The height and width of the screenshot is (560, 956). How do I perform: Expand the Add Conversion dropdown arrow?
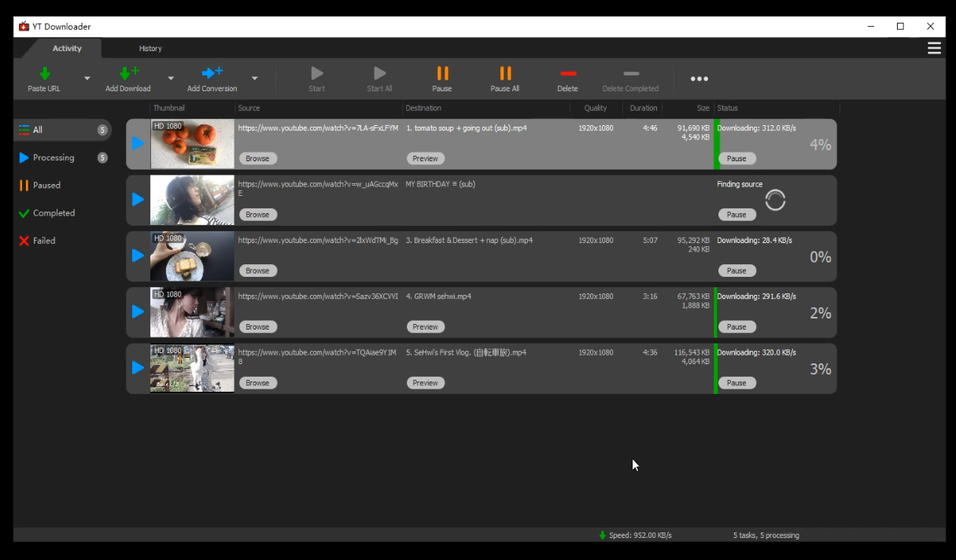(x=255, y=79)
